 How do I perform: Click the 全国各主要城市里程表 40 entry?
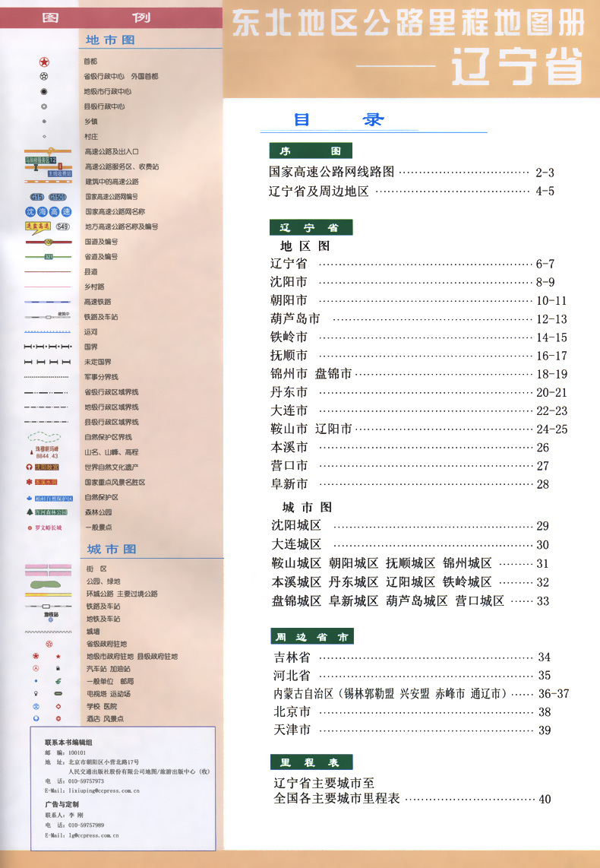412,799
